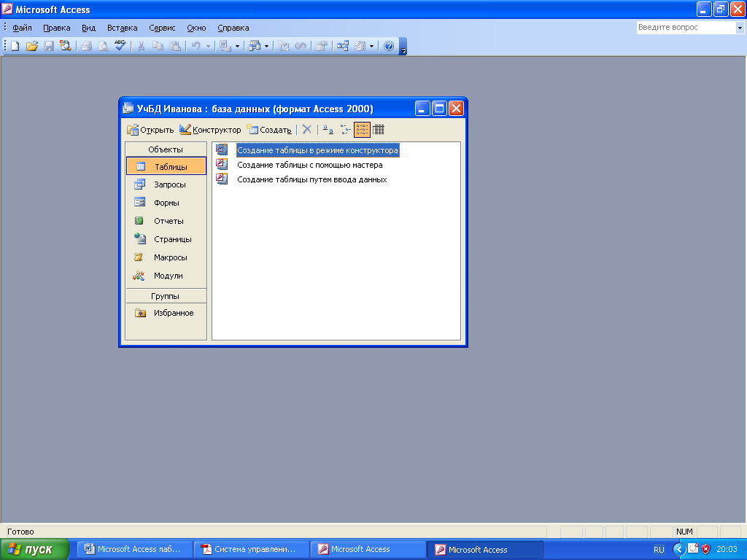The width and height of the screenshot is (747, 560).
Task: Open the toolbar options chevron
Action: 403,47
